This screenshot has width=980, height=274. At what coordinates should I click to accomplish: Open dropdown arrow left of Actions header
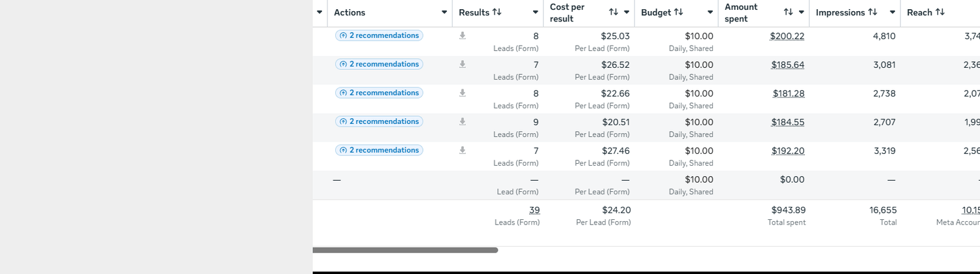click(x=319, y=12)
